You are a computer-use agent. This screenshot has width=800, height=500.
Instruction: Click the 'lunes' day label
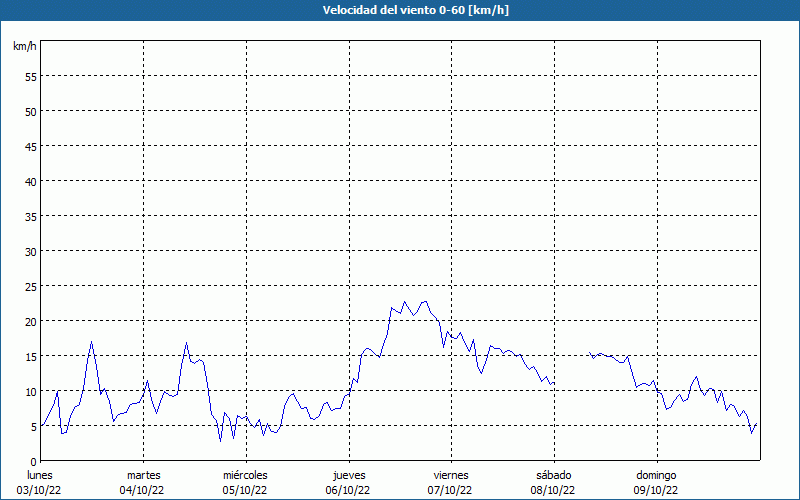coord(40,475)
